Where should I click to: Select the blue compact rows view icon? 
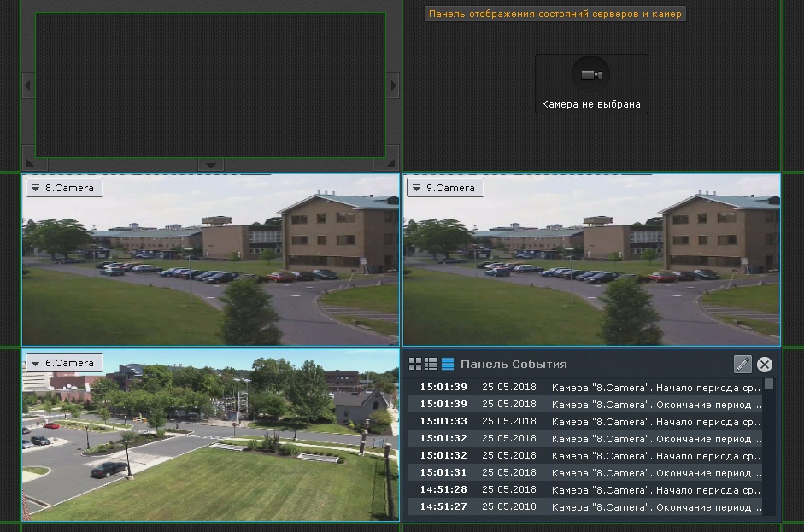click(448, 364)
